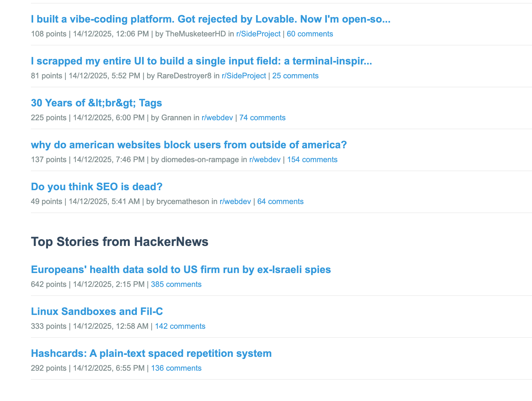
Task: View the 25 comments link
Action: [x=295, y=76]
